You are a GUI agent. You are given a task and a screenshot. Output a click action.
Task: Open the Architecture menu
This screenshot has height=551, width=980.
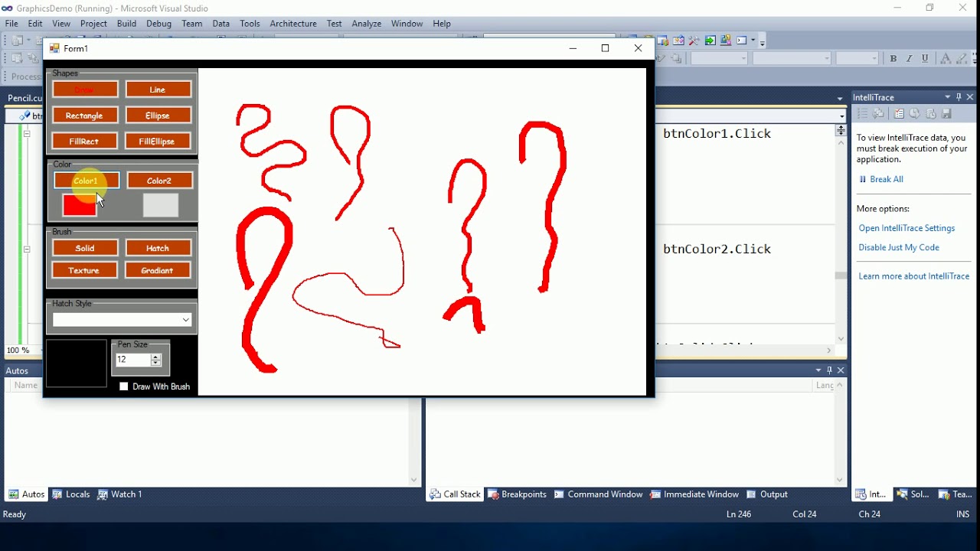[x=293, y=24]
